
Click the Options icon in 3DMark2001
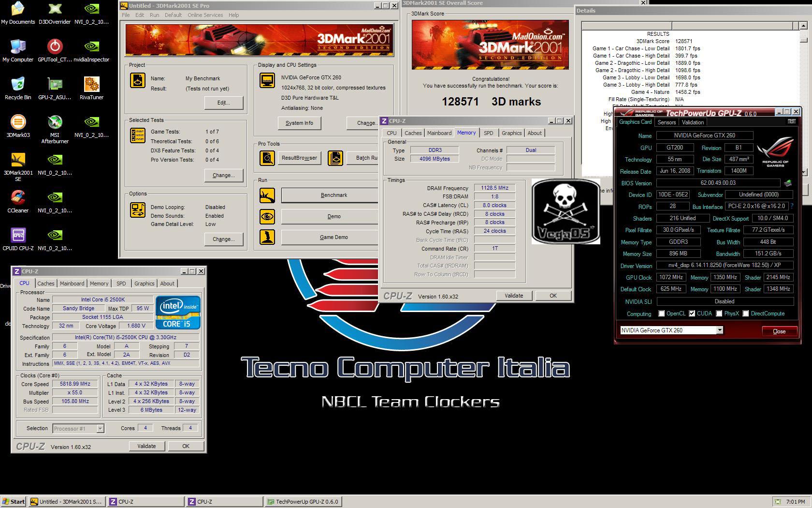click(138, 210)
